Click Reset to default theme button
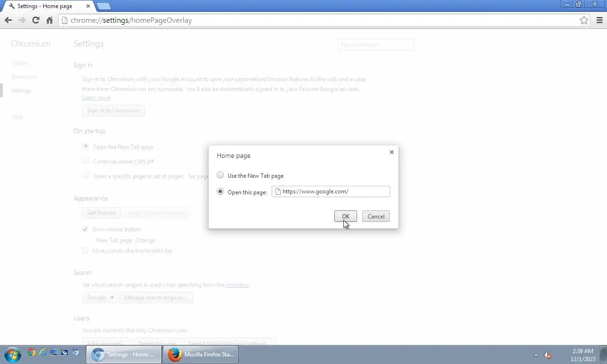 tap(156, 213)
